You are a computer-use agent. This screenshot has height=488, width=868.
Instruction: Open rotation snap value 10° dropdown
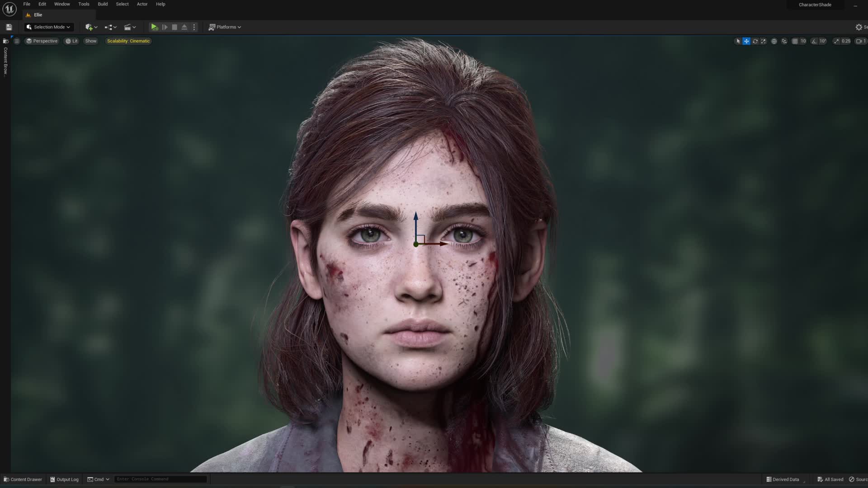(823, 41)
